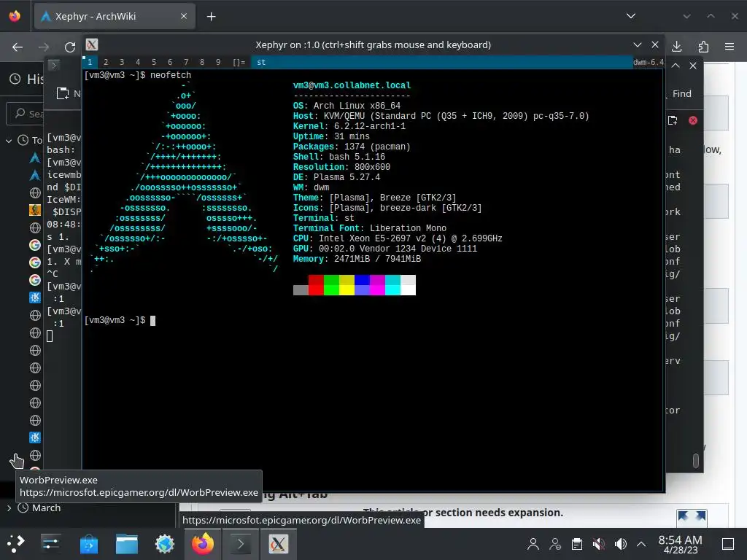Collapse the Today history group

(x=9, y=141)
